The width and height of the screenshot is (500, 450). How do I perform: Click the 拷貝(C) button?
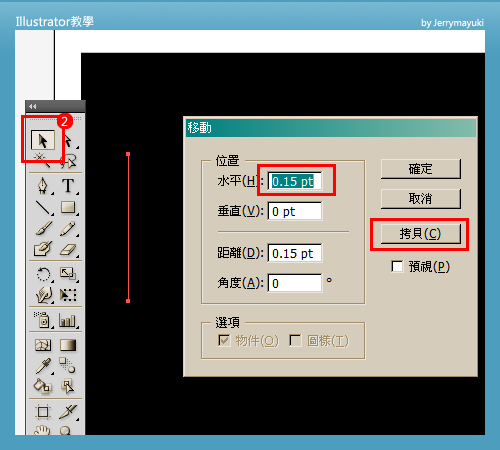point(421,234)
